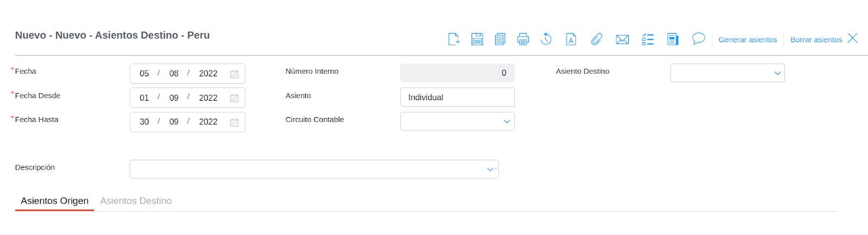Click the new document icon

(x=454, y=39)
